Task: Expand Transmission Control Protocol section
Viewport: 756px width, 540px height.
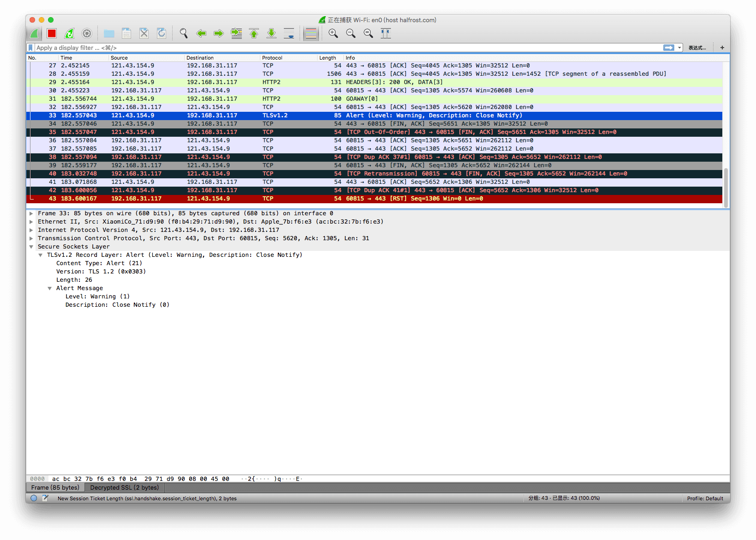Action: (x=31, y=238)
